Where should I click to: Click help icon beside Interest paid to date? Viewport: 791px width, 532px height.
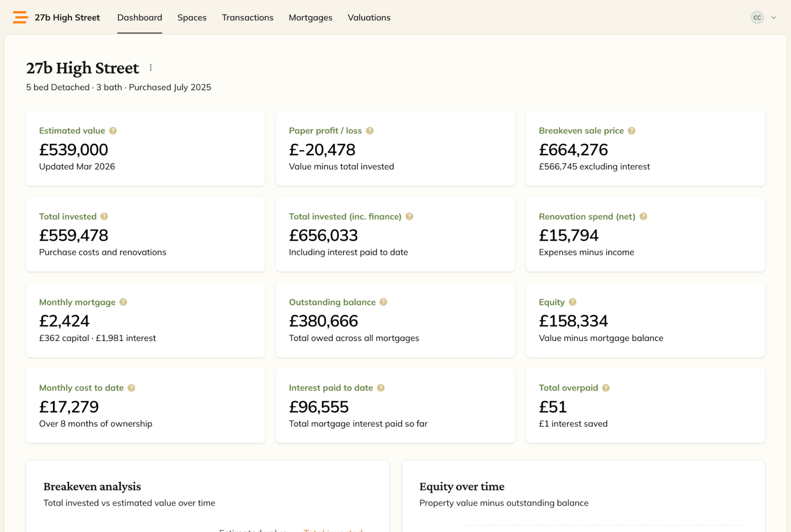(x=381, y=388)
